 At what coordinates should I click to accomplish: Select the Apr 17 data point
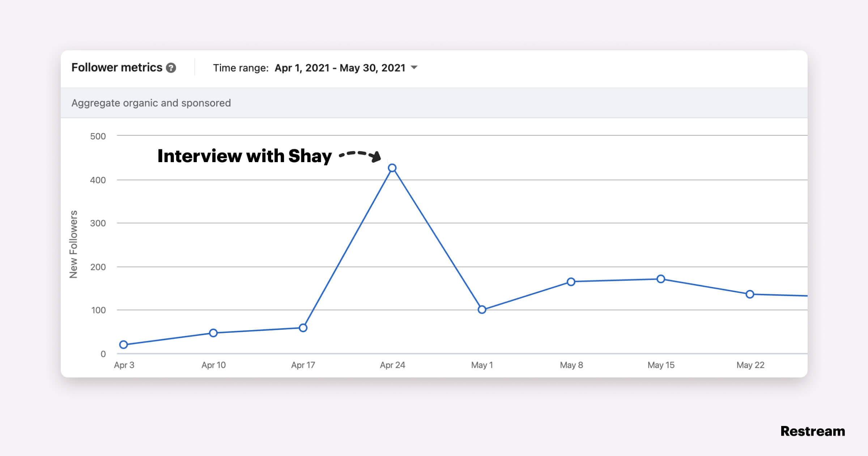303,328
